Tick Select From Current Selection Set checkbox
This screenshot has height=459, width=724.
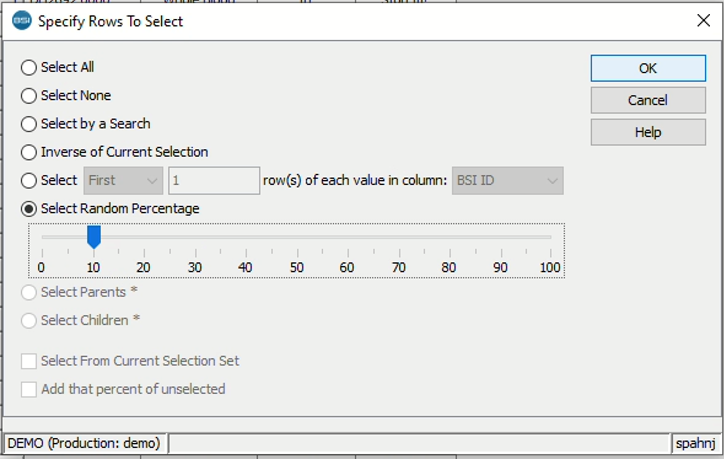[29, 361]
